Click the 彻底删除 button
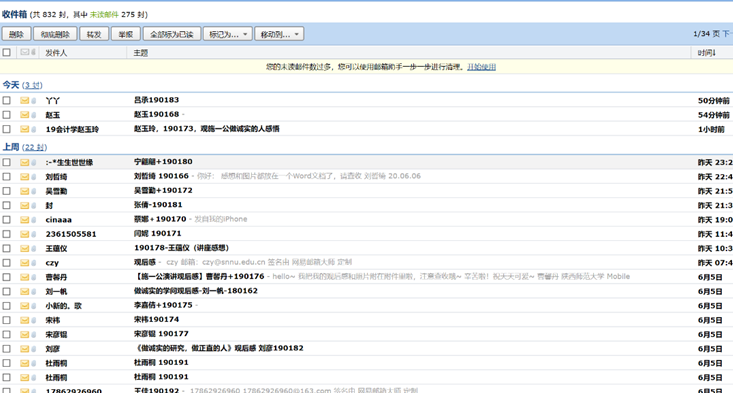 click(x=55, y=34)
